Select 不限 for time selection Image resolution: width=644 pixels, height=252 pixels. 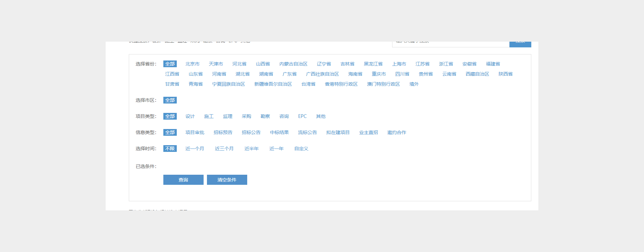170,149
